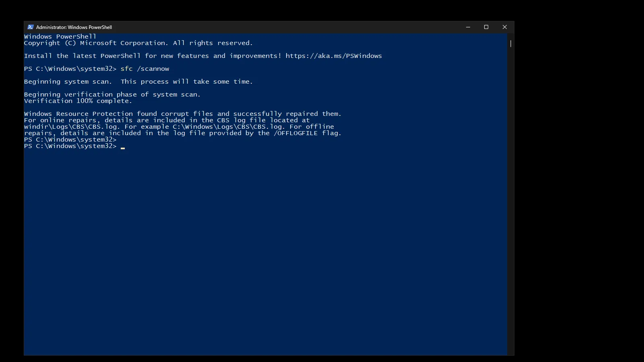Click the 'Beginning system scan' status line

pos(138,81)
